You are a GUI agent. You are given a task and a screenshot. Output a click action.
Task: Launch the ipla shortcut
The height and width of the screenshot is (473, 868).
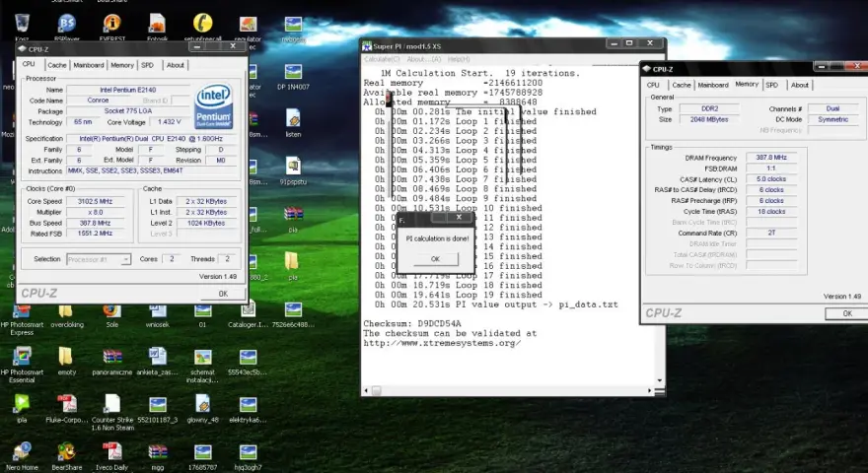click(22, 408)
